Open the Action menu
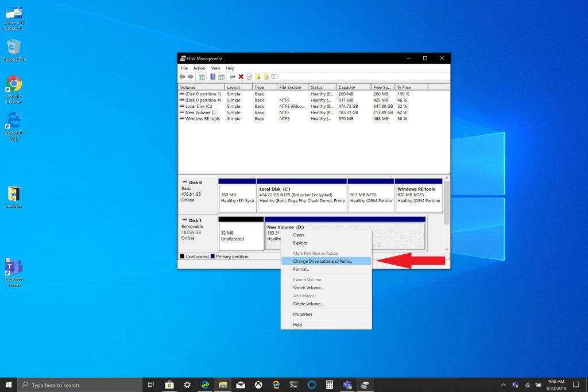This screenshot has width=588, height=392. [x=199, y=68]
